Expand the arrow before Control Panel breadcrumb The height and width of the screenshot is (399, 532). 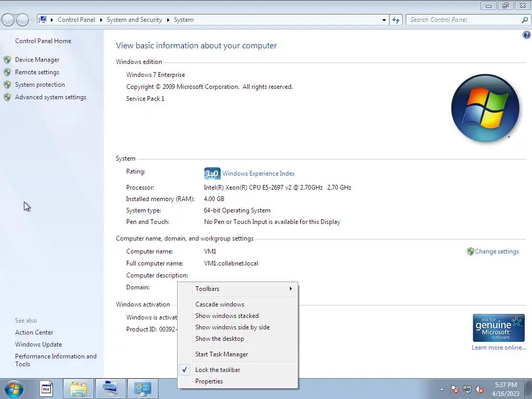point(52,20)
